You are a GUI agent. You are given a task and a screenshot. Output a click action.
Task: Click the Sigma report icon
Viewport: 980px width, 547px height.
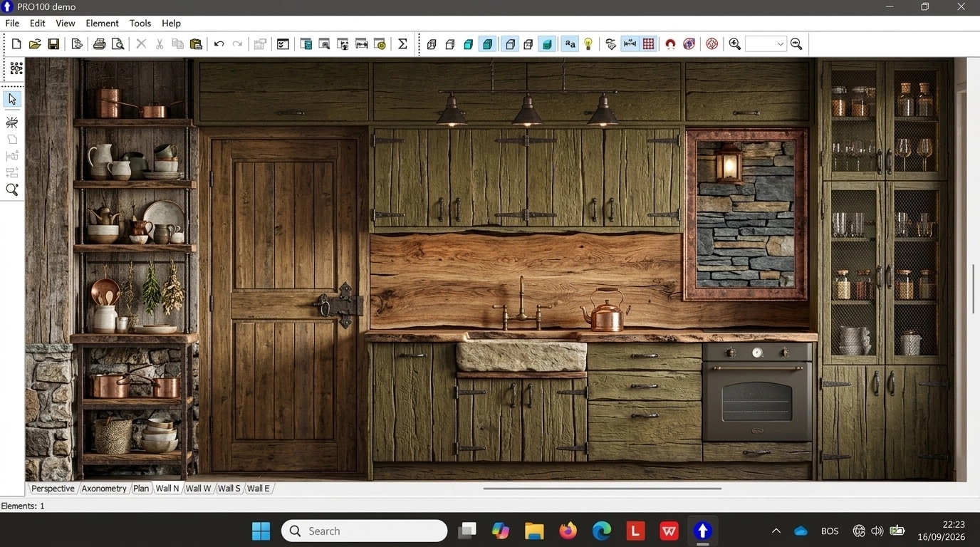coord(402,44)
